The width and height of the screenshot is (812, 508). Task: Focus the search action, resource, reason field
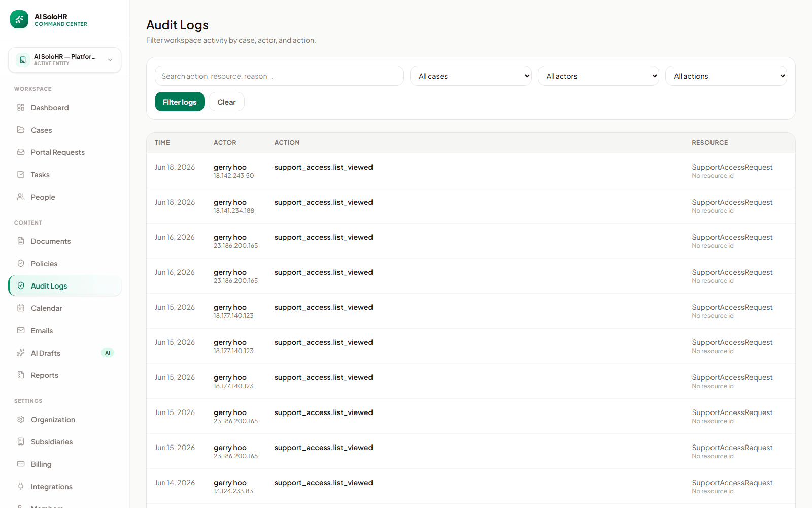tap(279, 76)
